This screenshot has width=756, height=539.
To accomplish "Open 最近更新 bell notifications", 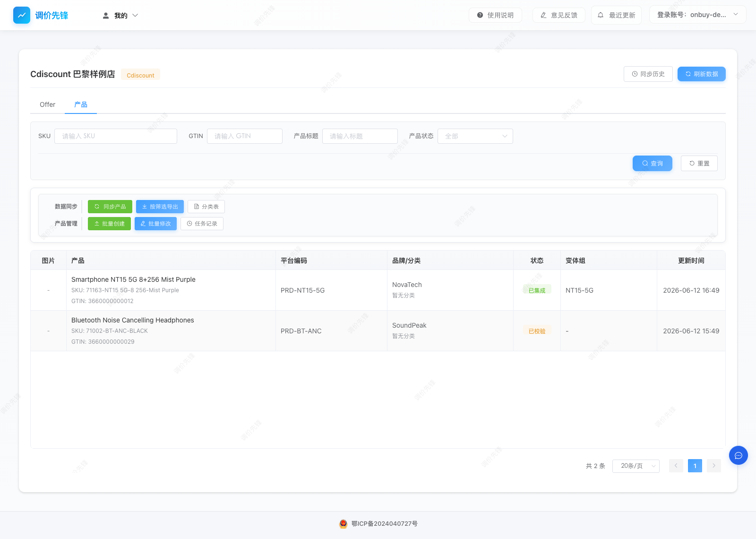I will [x=616, y=15].
